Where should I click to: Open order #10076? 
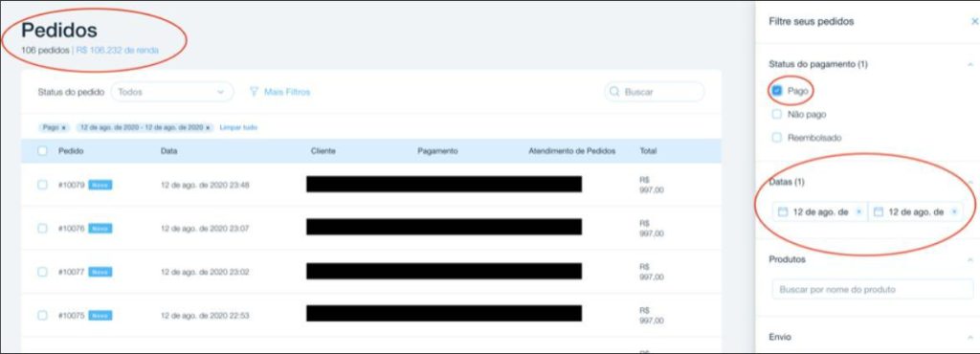(x=71, y=229)
